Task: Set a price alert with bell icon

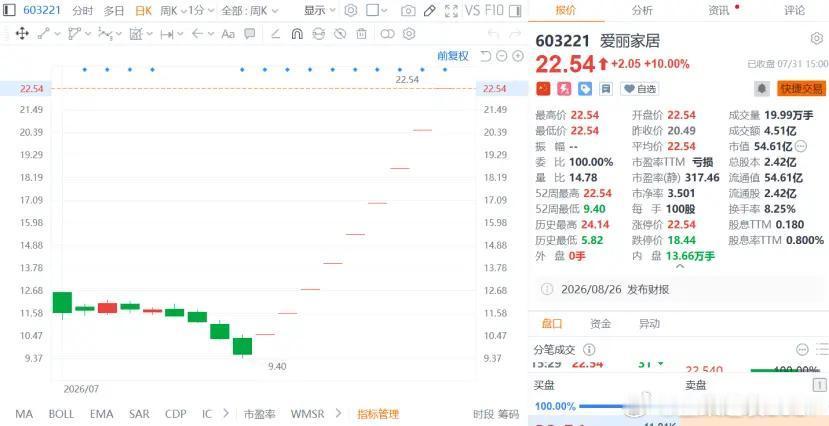Action: coord(761,89)
